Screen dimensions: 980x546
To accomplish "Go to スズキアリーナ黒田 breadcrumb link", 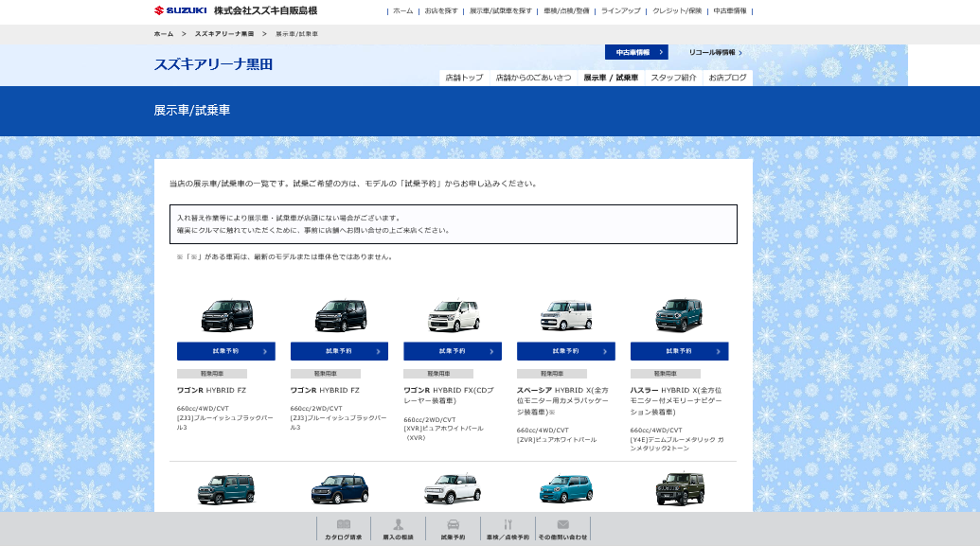I will point(224,34).
